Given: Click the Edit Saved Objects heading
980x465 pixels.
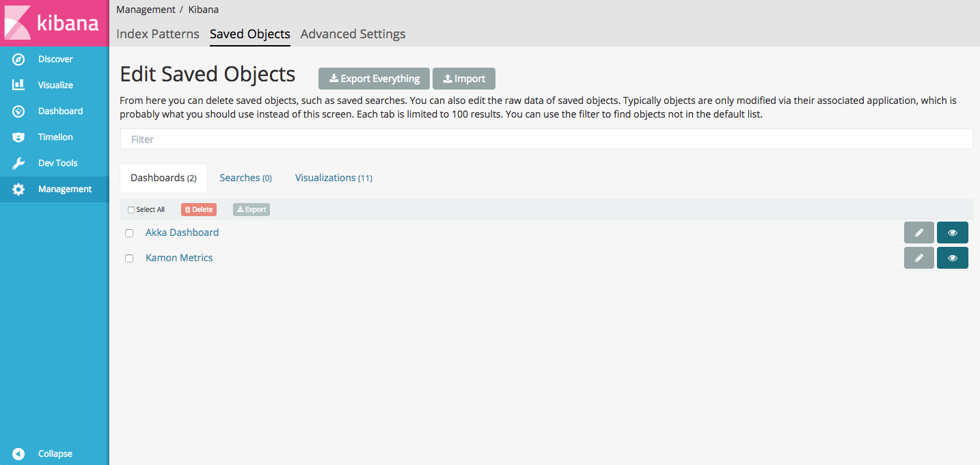Looking at the screenshot, I should tap(208, 74).
